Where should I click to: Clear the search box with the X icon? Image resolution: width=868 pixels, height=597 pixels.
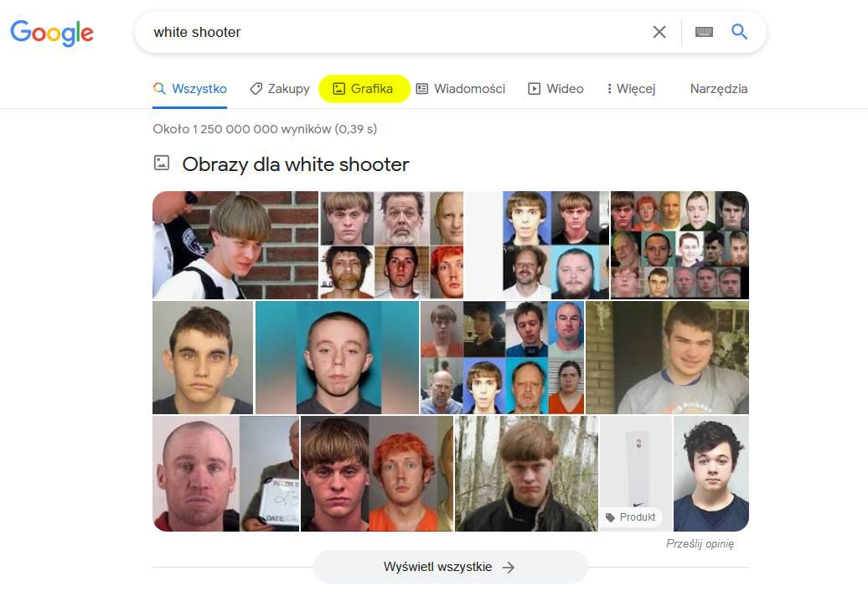(659, 32)
